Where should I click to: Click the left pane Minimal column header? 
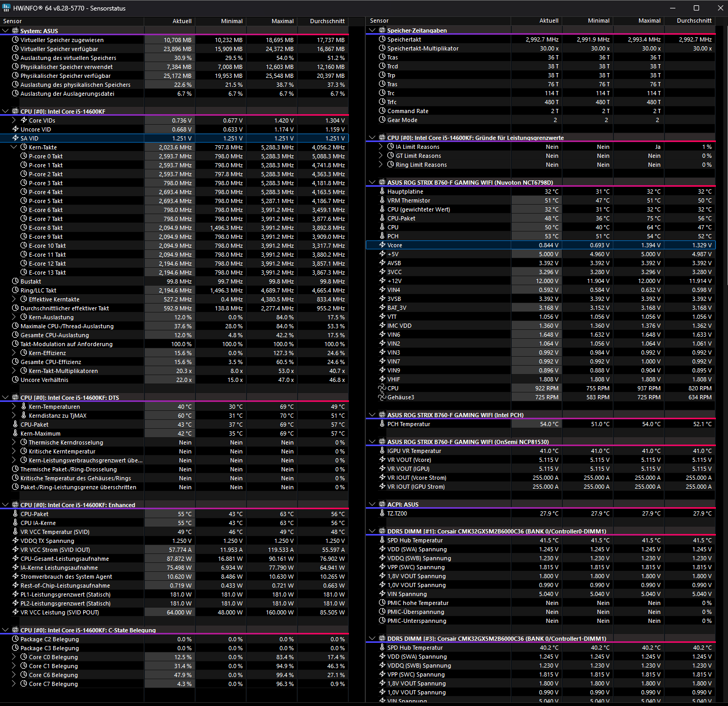[x=220, y=21]
